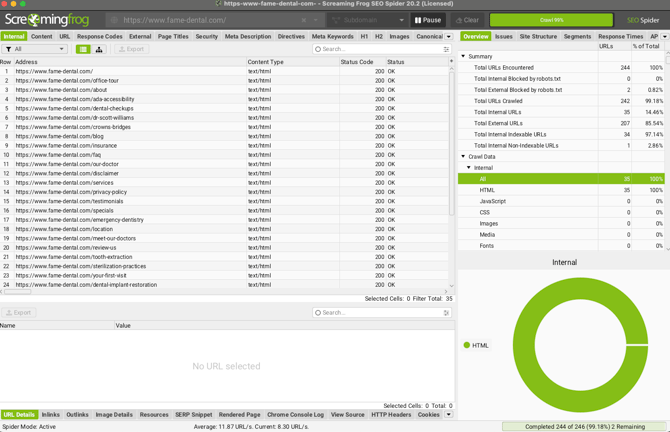
Task: Select the All row under Internal
Action: click(561, 179)
